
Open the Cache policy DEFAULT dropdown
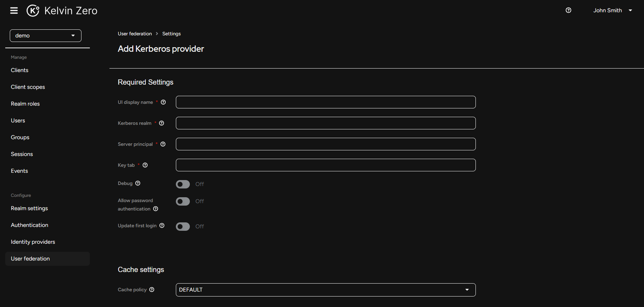click(x=325, y=290)
